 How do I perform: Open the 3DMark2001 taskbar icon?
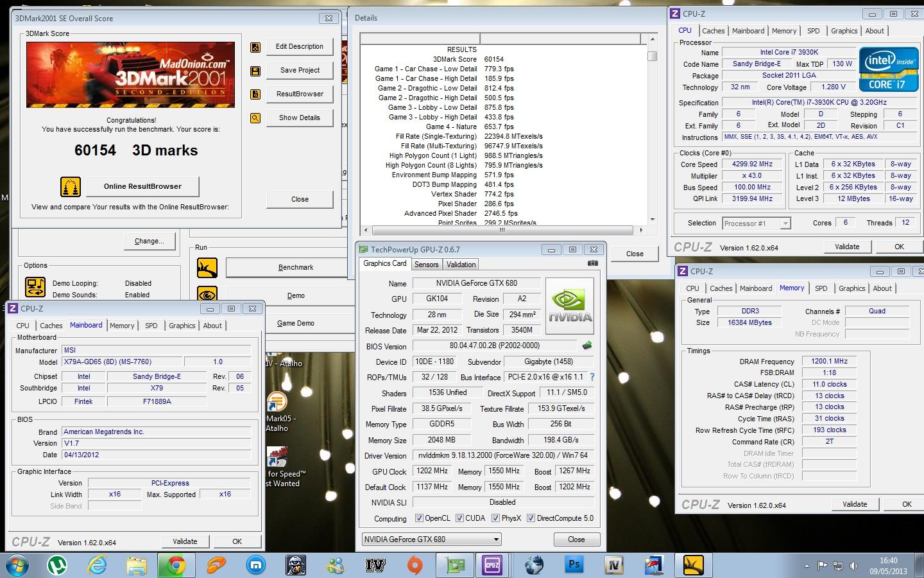tap(694, 565)
